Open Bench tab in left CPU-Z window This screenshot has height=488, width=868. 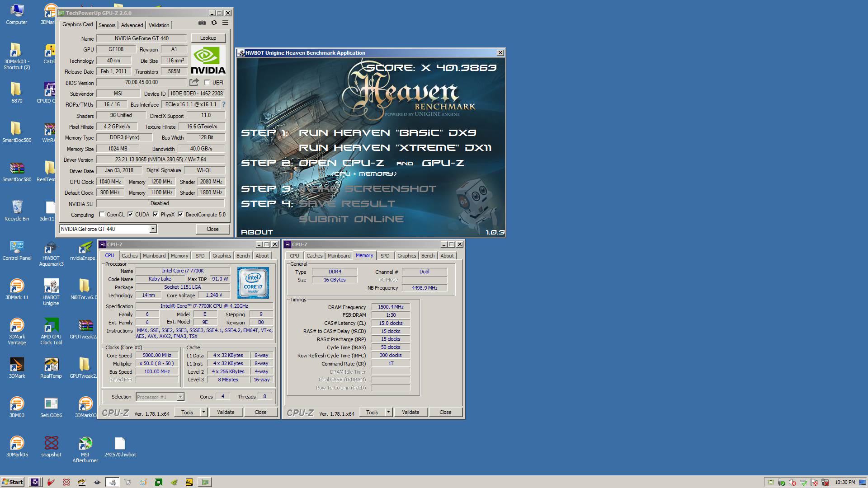(243, 256)
